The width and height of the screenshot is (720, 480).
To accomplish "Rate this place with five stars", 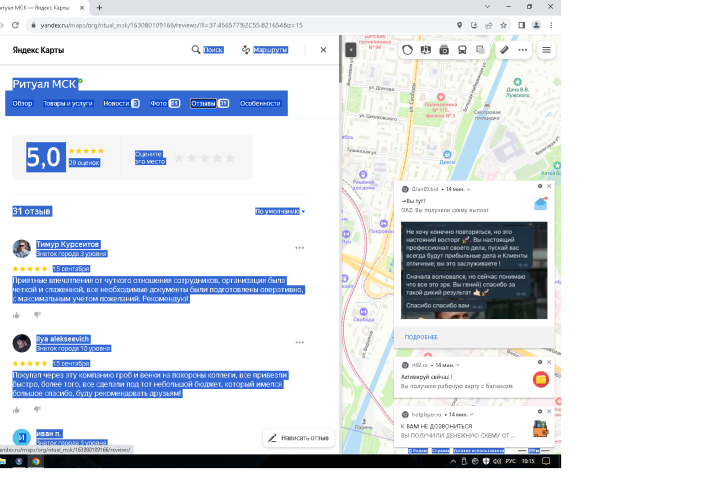I will pyautogui.click(x=230, y=158).
